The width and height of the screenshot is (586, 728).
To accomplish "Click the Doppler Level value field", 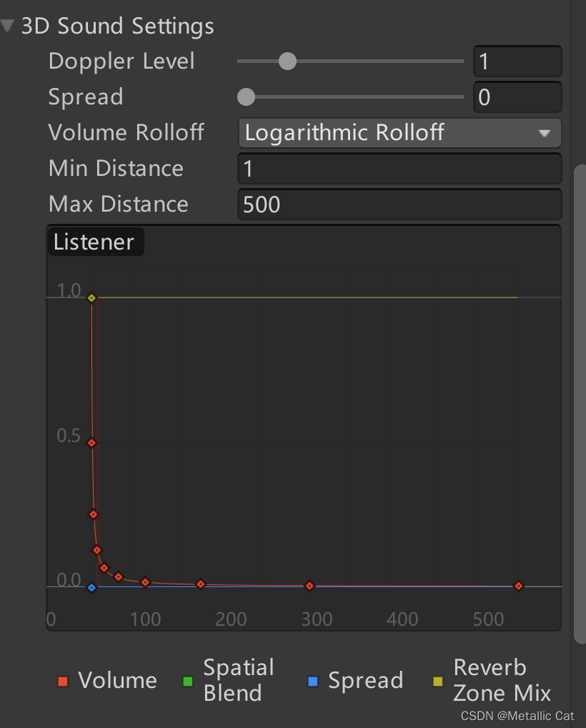I will click(x=517, y=61).
